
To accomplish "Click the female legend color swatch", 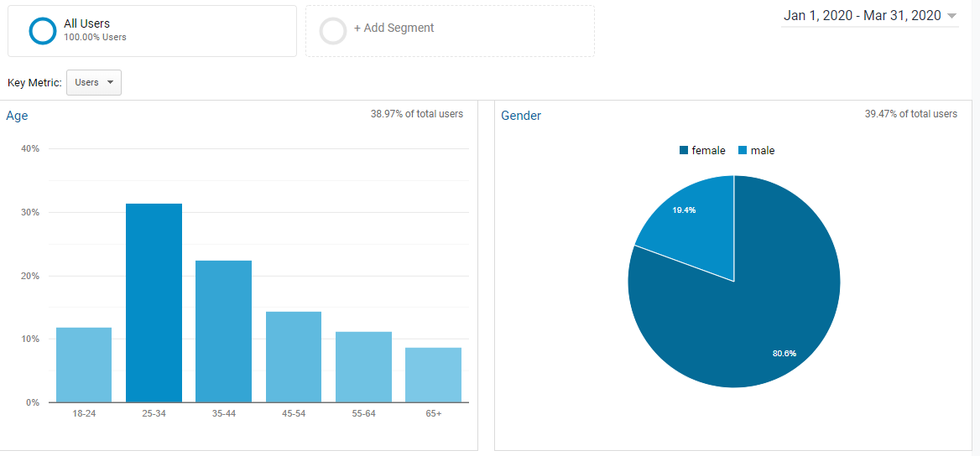I will (684, 151).
